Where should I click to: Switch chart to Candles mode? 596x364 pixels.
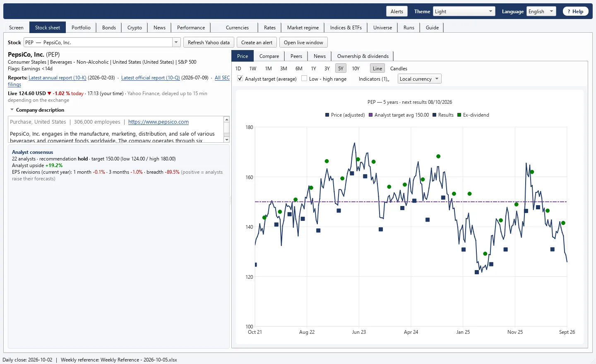[x=399, y=68]
